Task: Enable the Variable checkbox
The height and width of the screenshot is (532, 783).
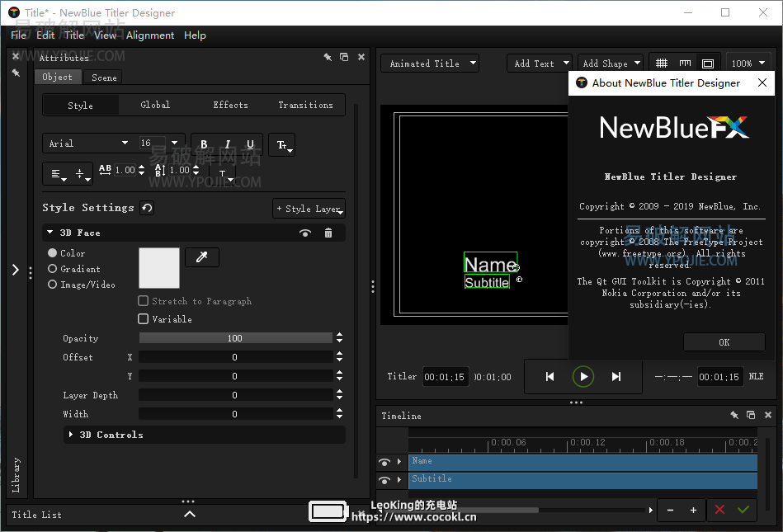Action: 144,319
